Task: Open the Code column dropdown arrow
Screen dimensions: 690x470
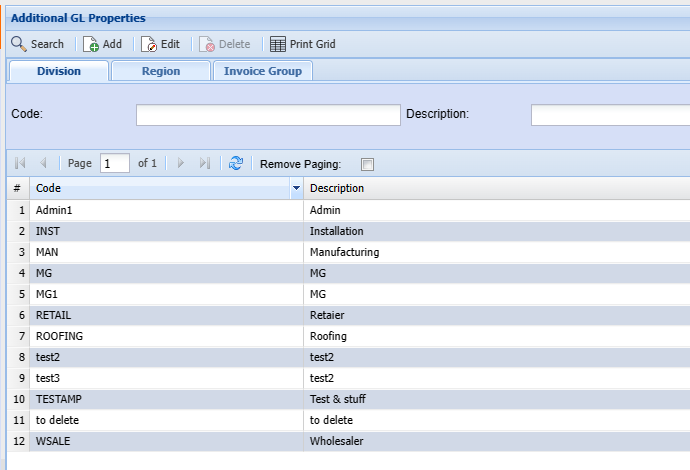Action: 296,188
